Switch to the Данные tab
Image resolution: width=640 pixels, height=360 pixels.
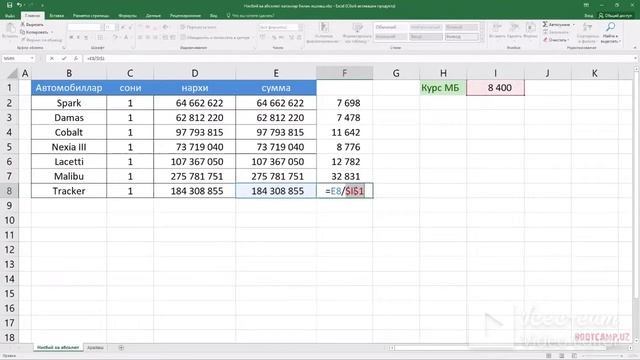coord(153,16)
